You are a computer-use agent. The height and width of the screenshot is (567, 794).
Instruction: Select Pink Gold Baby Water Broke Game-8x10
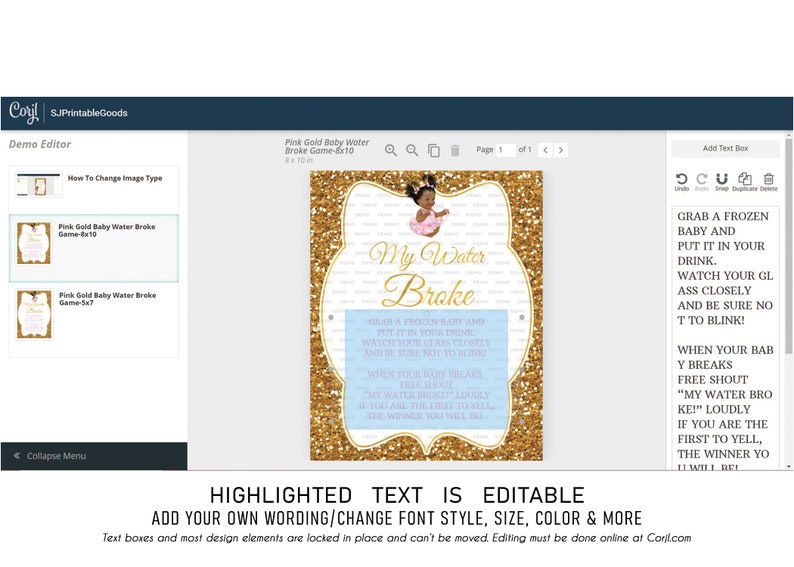point(94,248)
